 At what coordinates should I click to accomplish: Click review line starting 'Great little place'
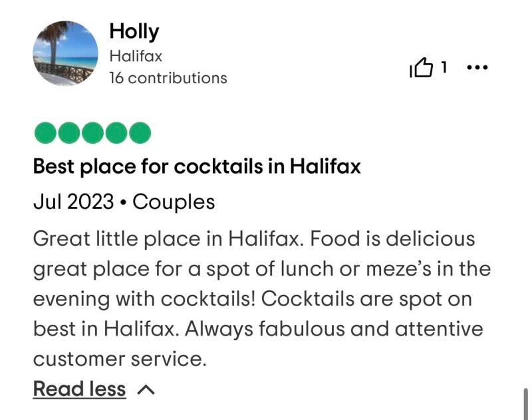coord(254,238)
